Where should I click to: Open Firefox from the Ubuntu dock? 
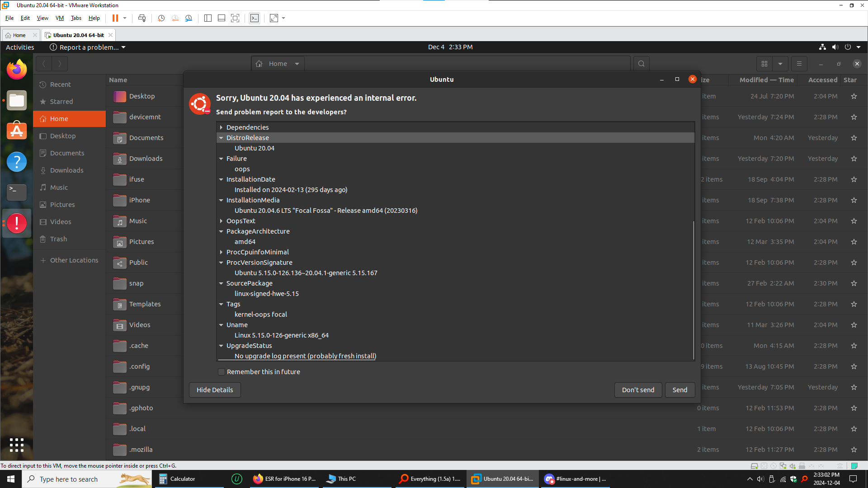pyautogui.click(x=17, y=69)
